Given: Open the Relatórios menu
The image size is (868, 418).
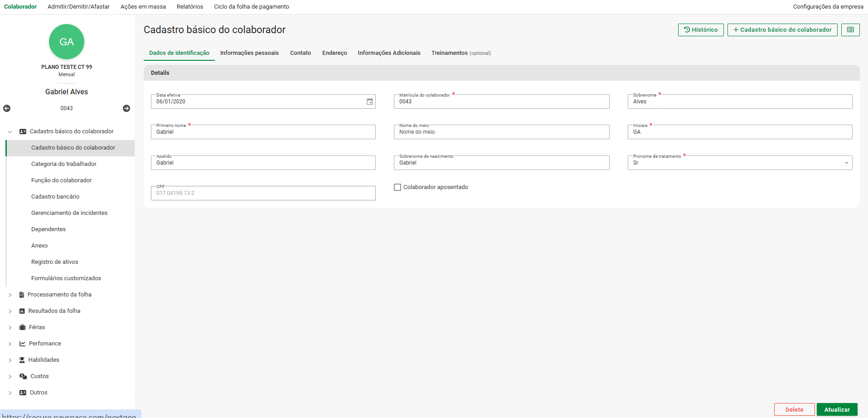Looking at the screenshot, I should click(190, 7).
